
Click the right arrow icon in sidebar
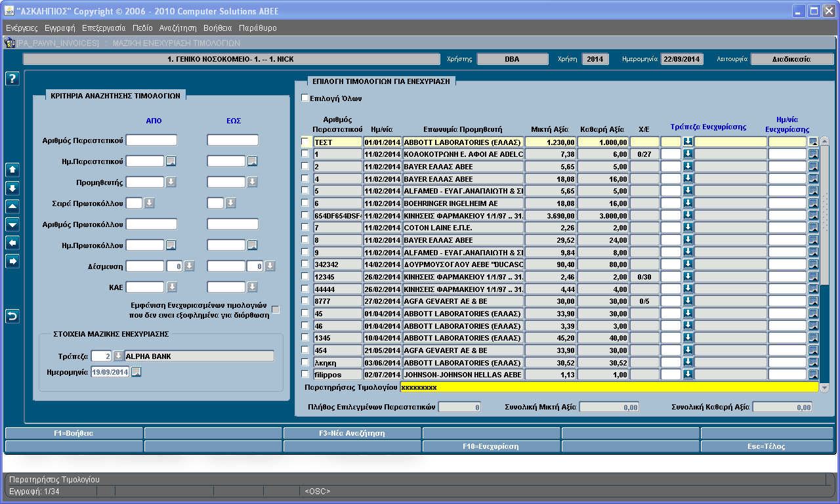tap(12, 261)
